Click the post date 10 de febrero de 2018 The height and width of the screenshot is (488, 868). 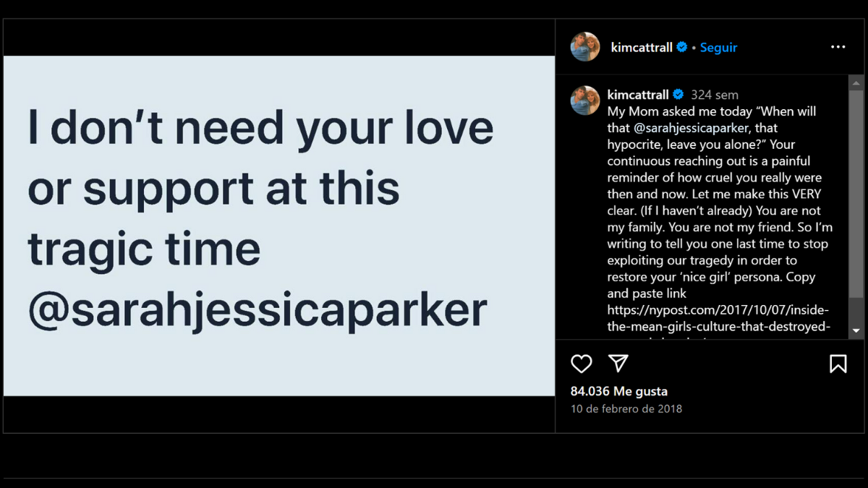[x=626, y=408]
